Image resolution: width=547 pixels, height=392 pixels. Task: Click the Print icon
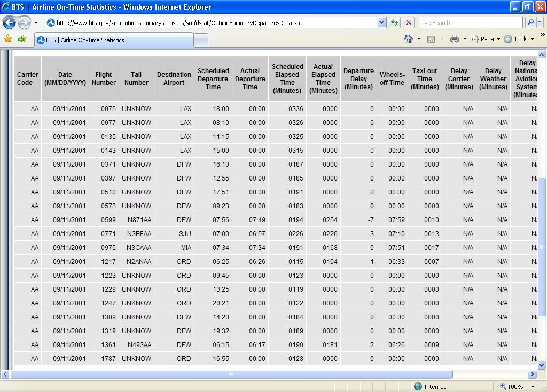click(454, 39)
